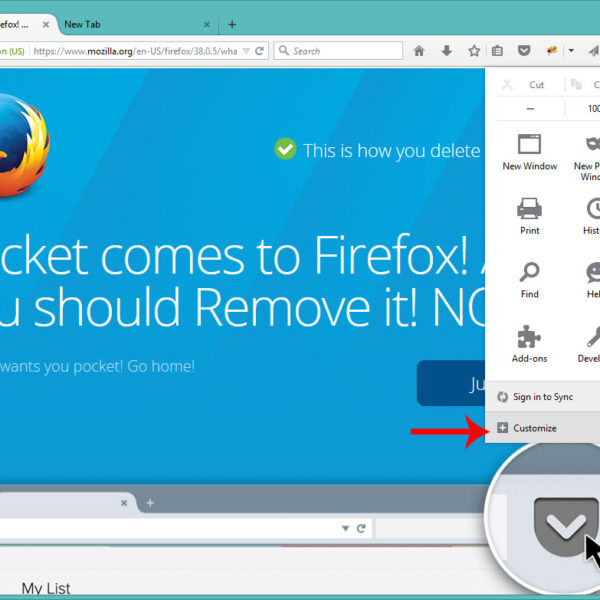This screenshot has width=600, height=600.
Task: Open Find from the menu panel
Action: [x=530, y=281]
